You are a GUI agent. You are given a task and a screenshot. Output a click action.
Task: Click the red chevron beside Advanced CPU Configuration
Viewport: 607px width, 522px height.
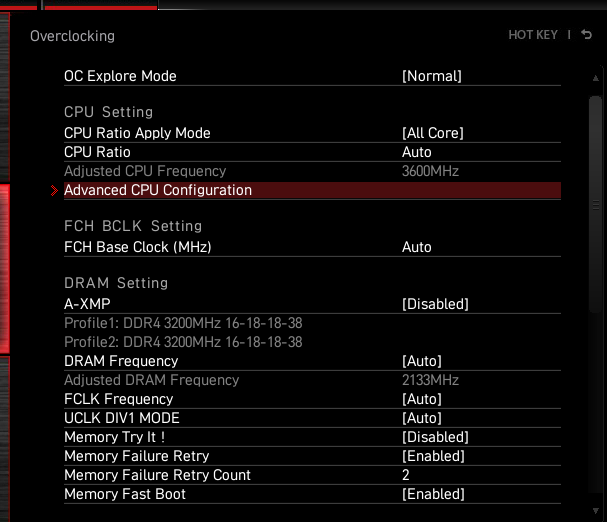point(54,191)
